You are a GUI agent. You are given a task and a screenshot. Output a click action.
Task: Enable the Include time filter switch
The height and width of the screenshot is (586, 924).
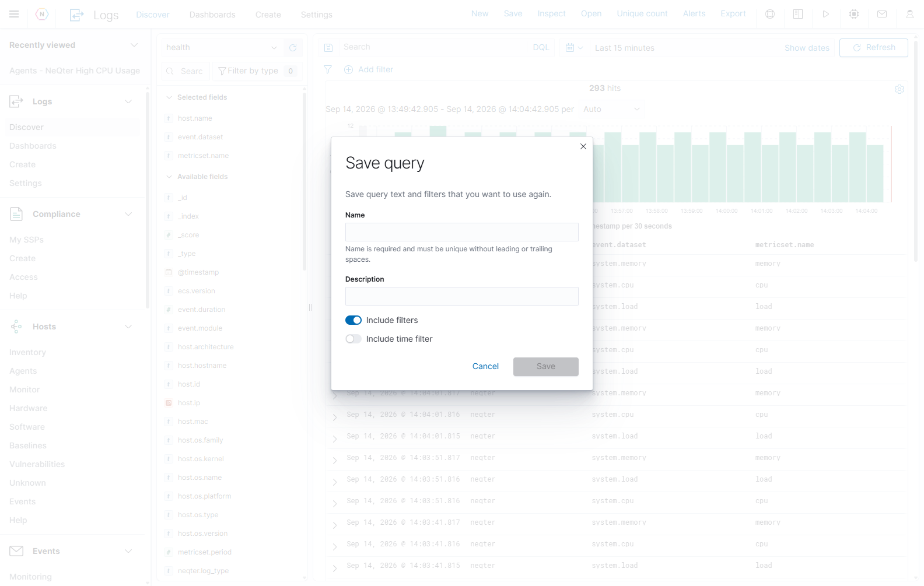pos(353,339)
